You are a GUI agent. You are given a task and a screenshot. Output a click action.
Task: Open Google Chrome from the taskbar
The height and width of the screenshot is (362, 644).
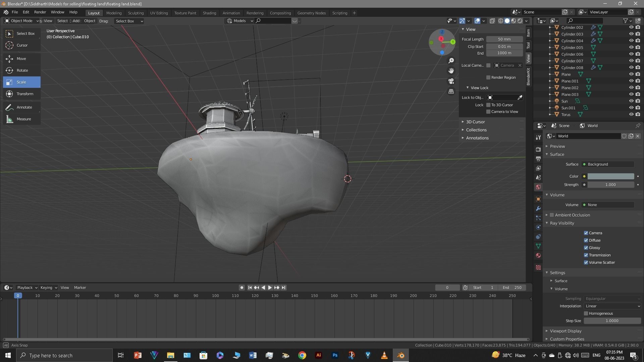(302, 355)
